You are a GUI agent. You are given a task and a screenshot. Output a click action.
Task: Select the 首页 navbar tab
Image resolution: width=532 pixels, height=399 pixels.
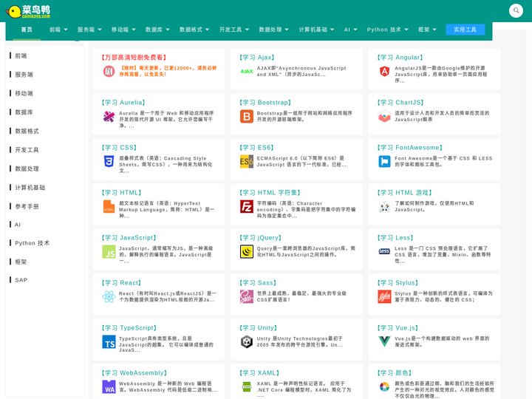coord(27,30)
